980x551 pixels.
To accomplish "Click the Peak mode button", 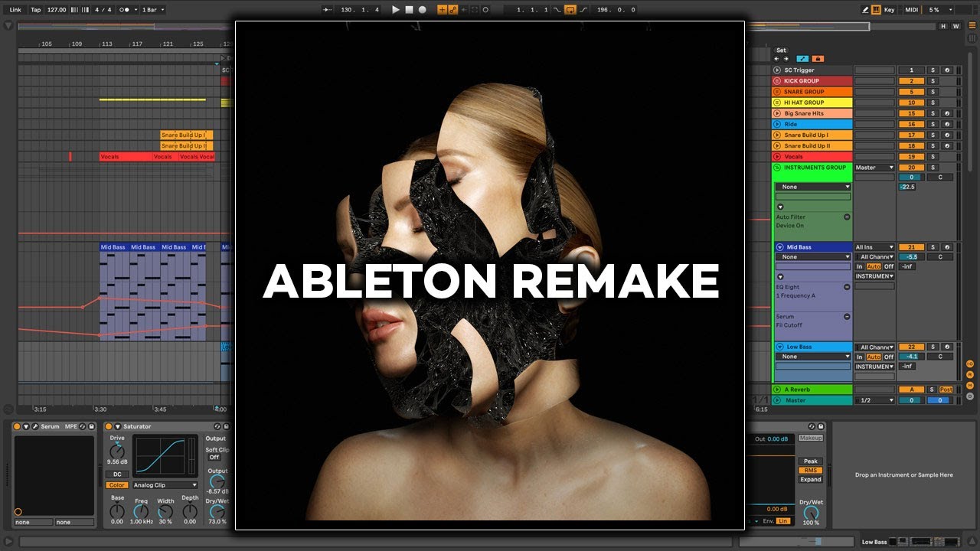I will pyautogui.click(x=810, y=461).
